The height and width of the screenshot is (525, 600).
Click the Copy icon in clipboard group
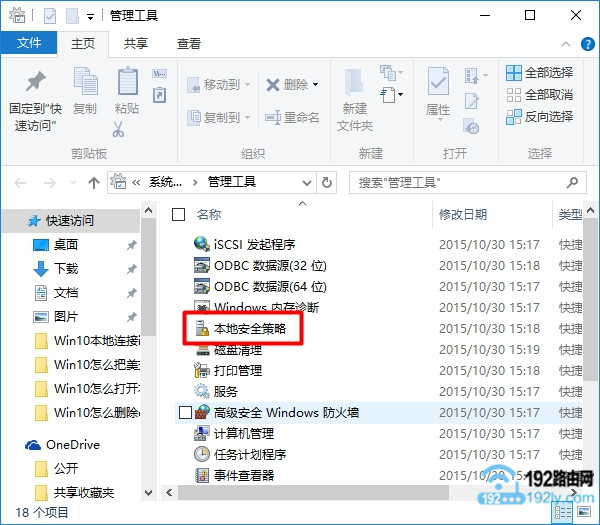click(x=86, y=81)
